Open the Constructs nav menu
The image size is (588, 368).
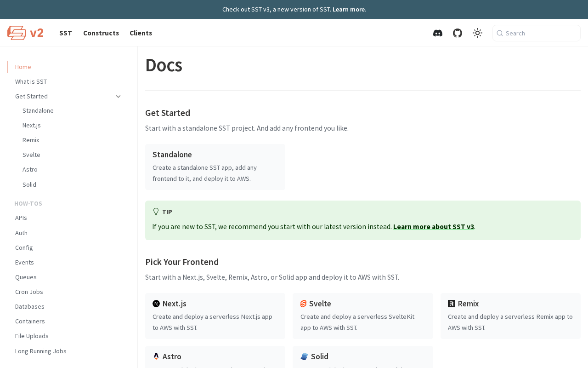(101, 33)
